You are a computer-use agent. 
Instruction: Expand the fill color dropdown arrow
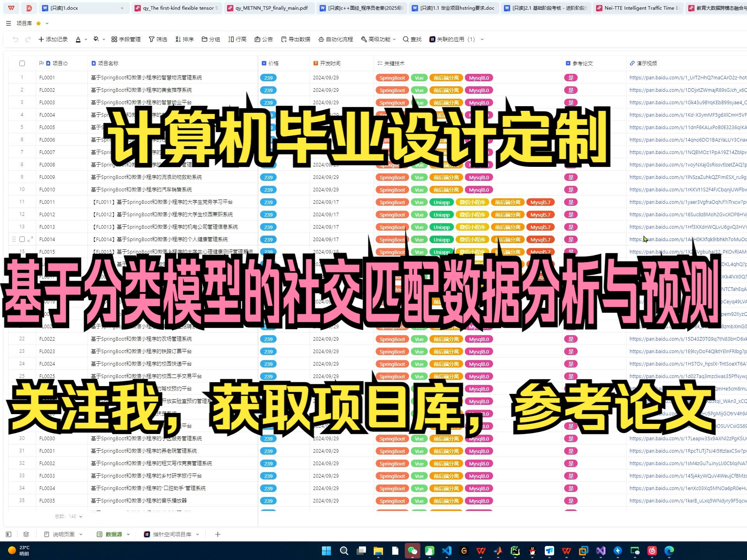click(x=104, y=39)
